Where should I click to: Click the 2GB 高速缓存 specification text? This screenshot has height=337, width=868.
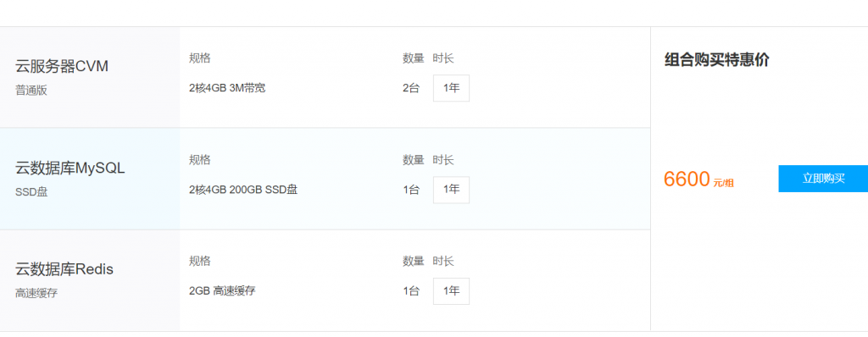[x=222, y=291]
